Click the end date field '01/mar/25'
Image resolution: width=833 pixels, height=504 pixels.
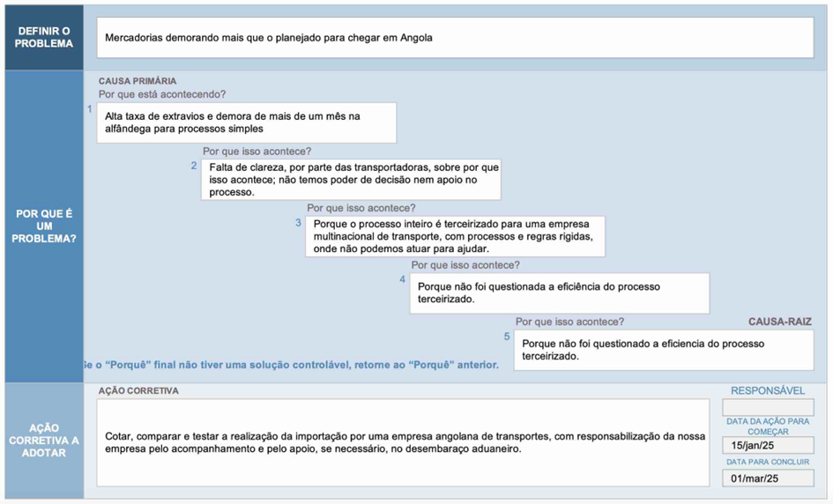point(768,478)
